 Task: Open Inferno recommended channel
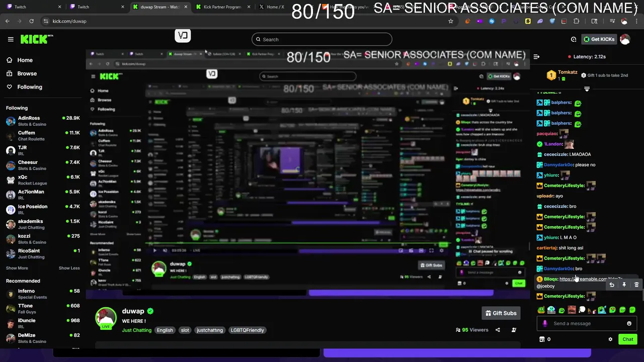[x=43, y=294]
